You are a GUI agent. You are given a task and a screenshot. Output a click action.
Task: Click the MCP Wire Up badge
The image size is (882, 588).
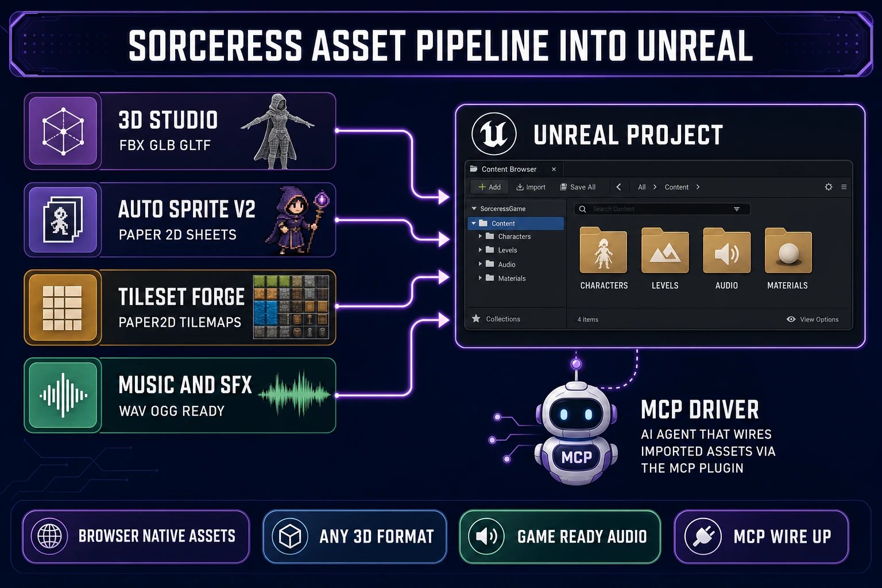[761, 536]
